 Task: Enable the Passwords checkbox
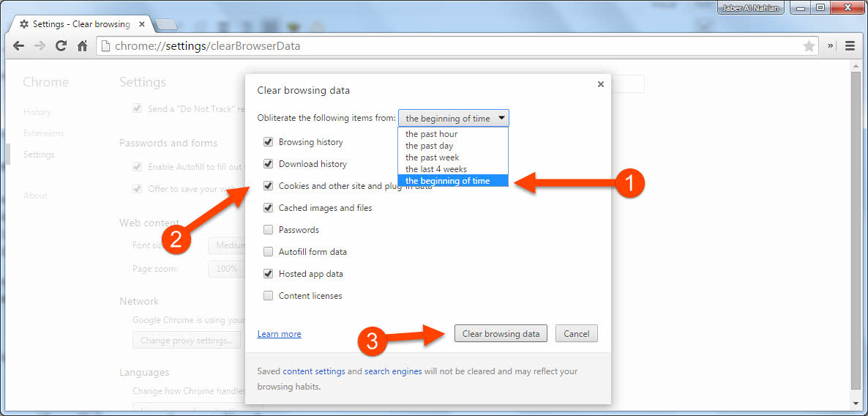tap(269, 230)
